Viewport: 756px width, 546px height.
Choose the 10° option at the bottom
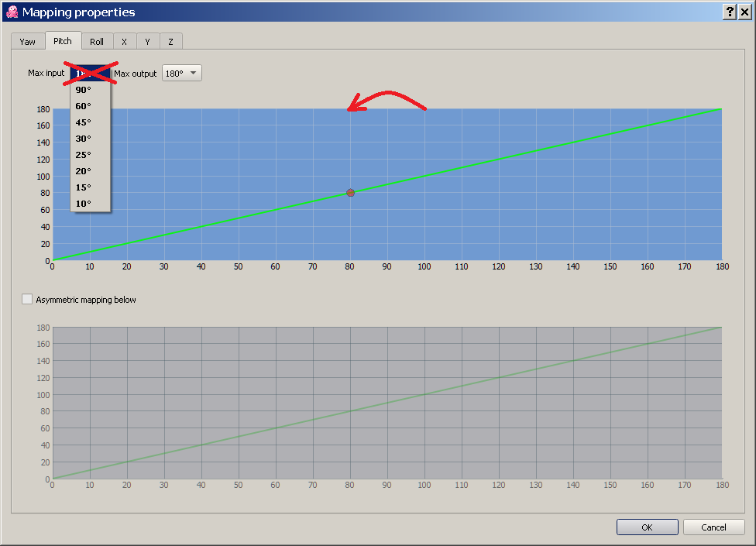point(82,203)
